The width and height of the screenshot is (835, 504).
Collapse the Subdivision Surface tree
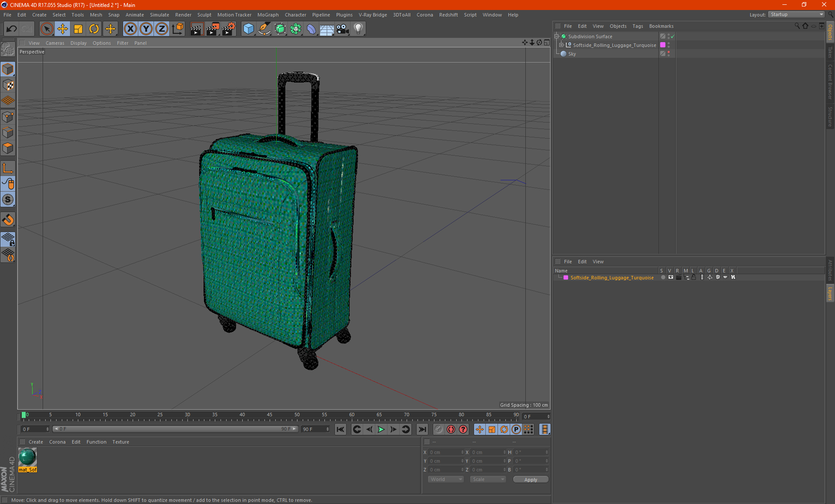[x=556, y=36]
